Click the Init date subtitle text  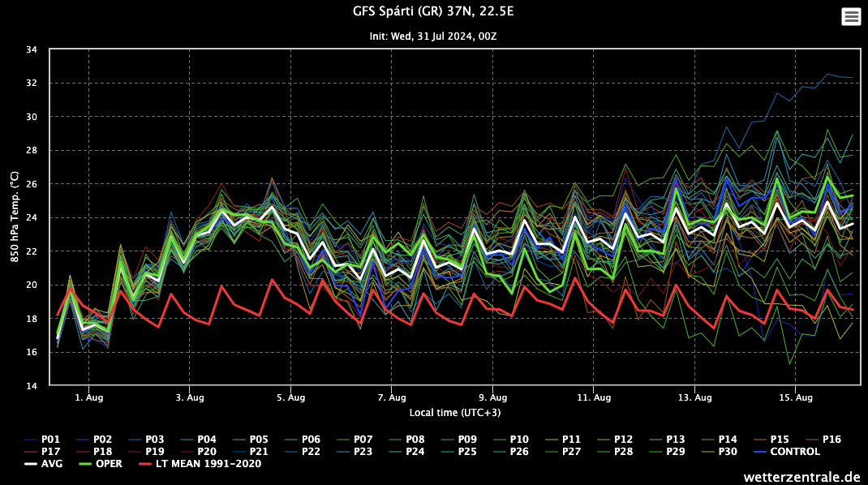click(x=433, y=36)
